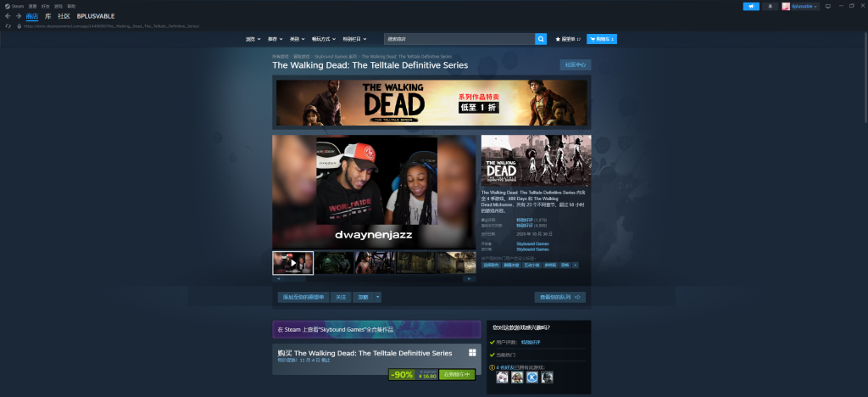Reload the page using refresh icon
Viewport: 868px width, 397px height.
[8, 26]
